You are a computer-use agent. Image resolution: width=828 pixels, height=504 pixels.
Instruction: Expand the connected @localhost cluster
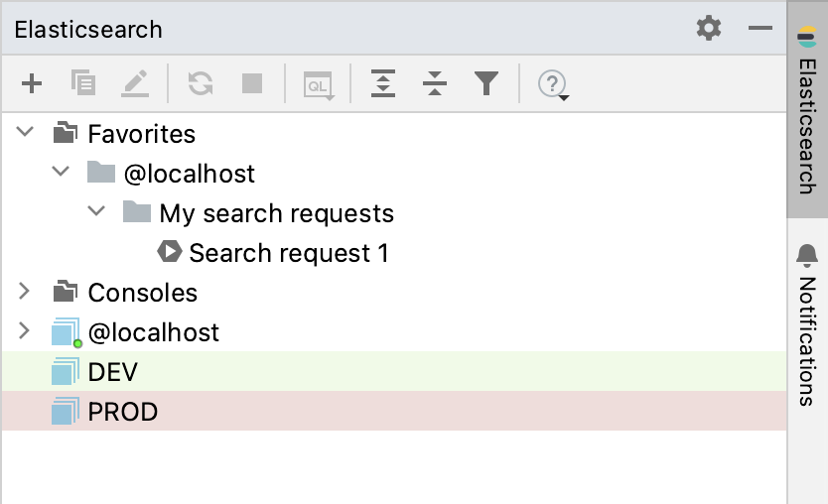point(24,330)
